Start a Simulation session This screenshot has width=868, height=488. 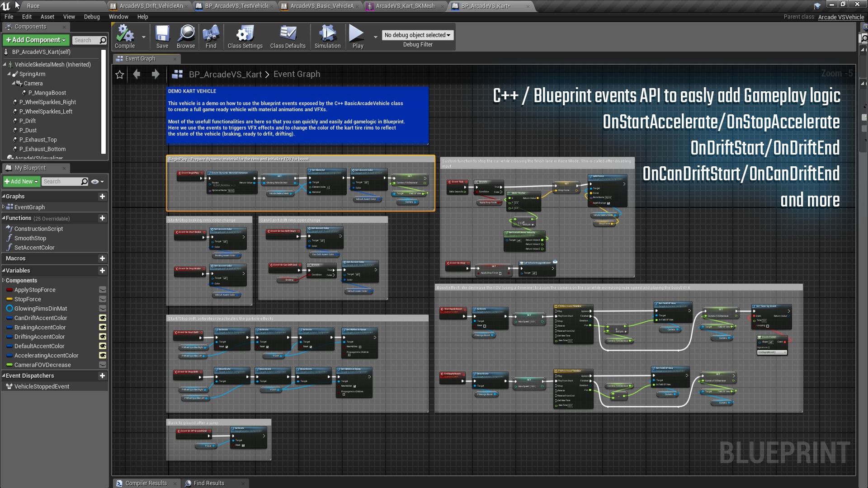(x=327, y=36)
